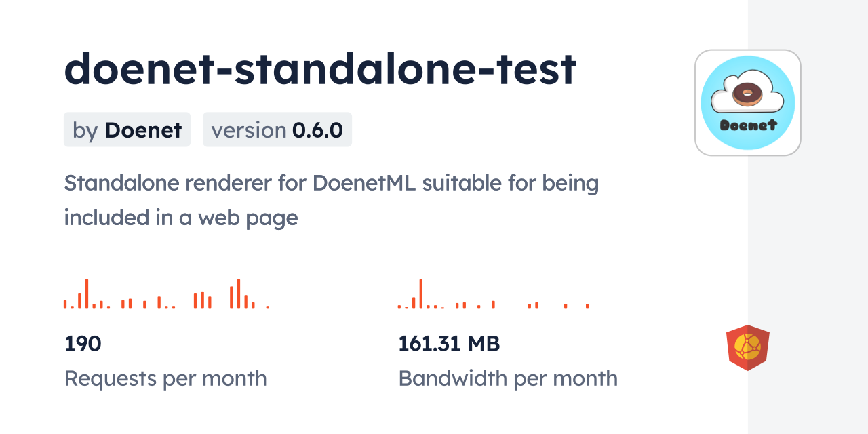Select the "161.31 MB" bandwidth value

pos(449,344)
